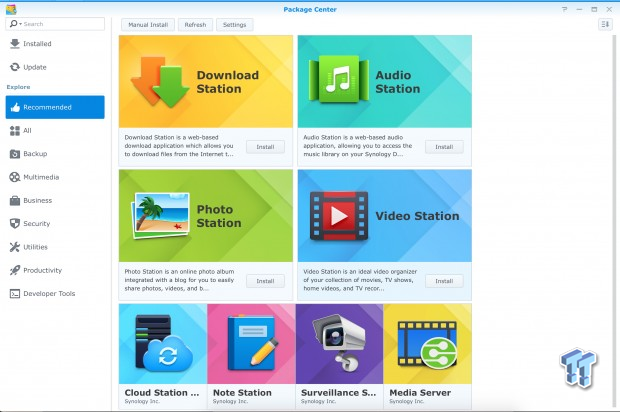
Task: Click the Audio Station description text
Action: click(x=357, y=146)
